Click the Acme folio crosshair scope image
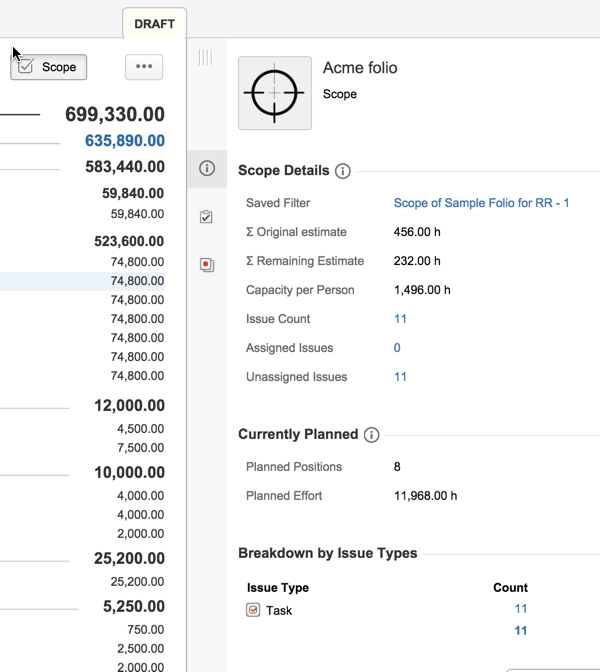This screenshot has width=600, height=672. 275,93
